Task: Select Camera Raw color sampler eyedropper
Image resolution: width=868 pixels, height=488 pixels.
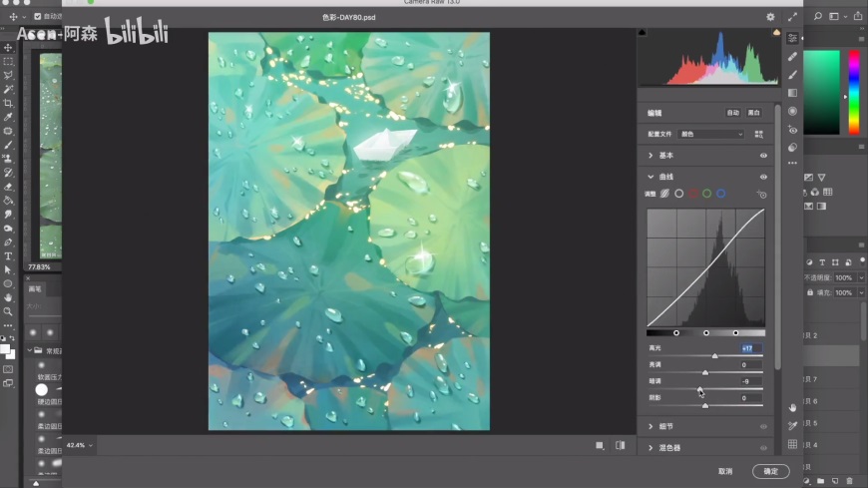Action: 793,425
